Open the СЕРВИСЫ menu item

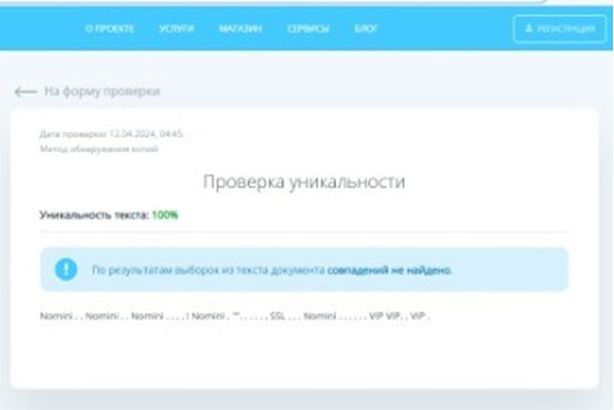point(307,29)
